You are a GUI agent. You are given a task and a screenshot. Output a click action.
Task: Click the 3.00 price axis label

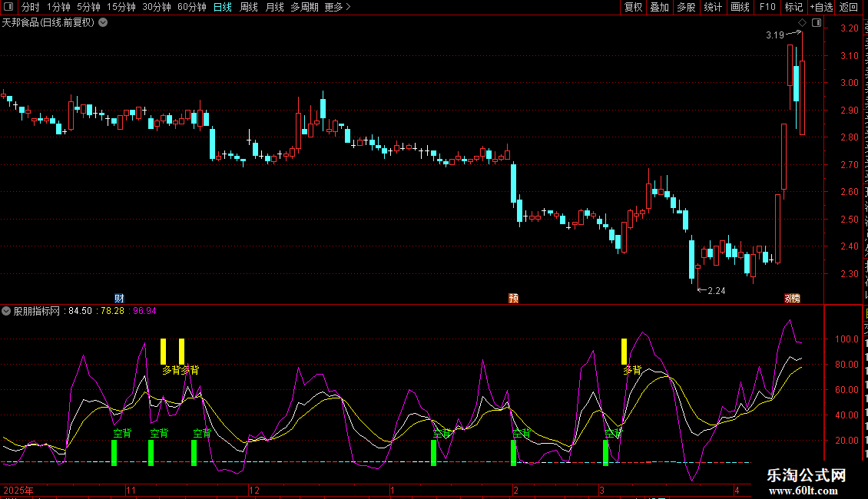[x=849, y=83]
